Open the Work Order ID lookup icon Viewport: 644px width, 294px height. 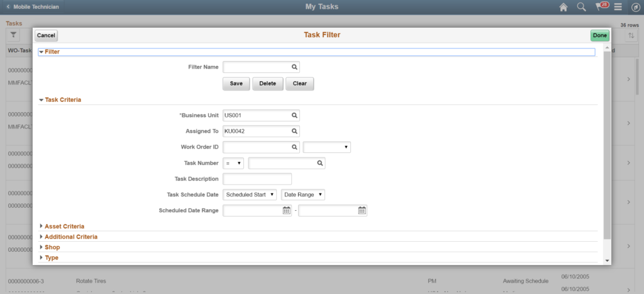click(294, 147)
